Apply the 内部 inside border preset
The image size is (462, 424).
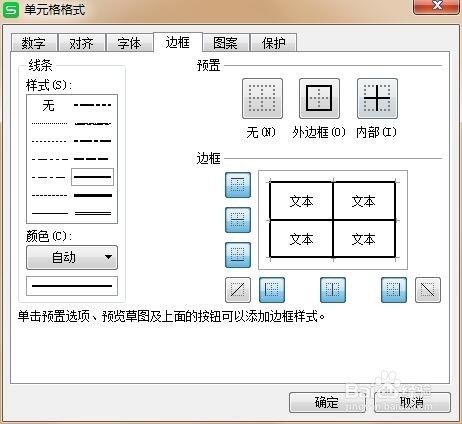coord(377,99)
